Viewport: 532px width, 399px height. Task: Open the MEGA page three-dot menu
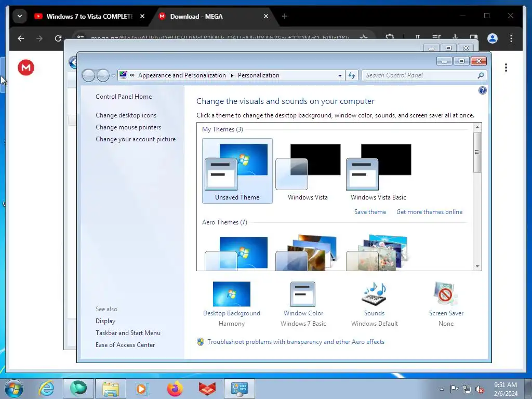coord(506,68)
